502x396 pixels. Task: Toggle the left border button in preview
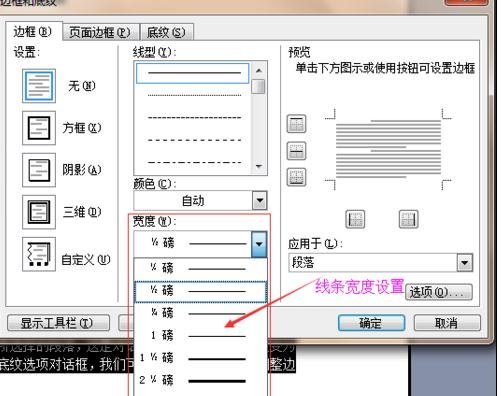pos(355,219)
